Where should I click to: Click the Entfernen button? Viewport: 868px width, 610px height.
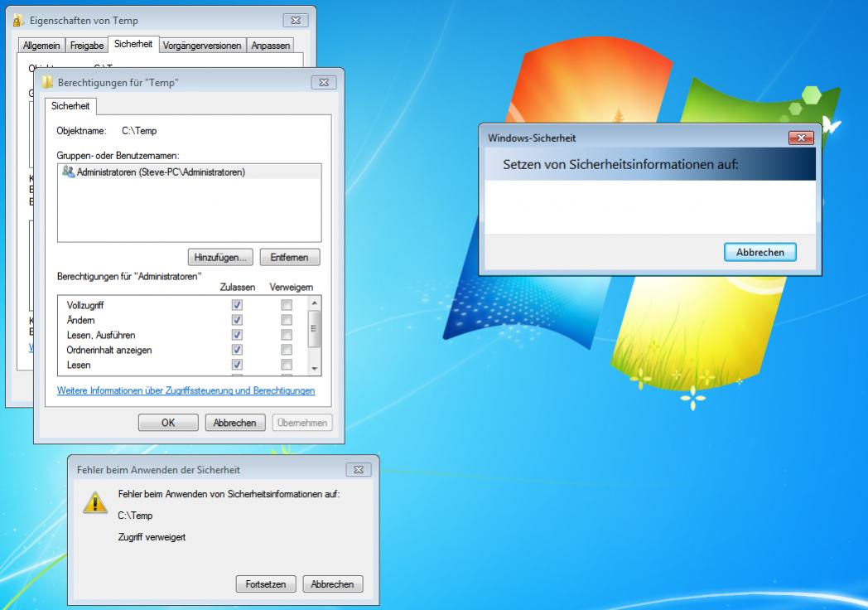[290, 257]
